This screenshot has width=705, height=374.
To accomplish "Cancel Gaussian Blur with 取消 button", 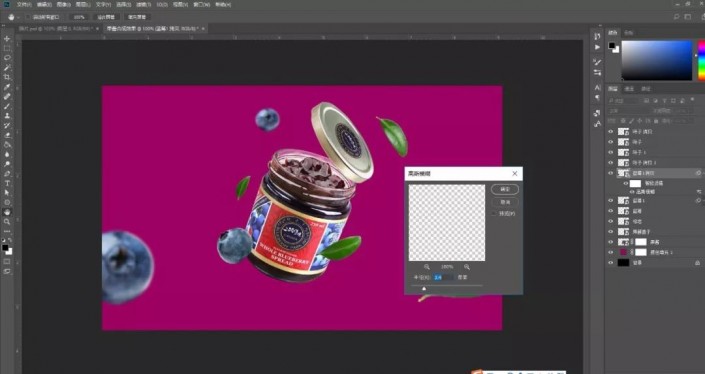I will click(x=505, y=202).
